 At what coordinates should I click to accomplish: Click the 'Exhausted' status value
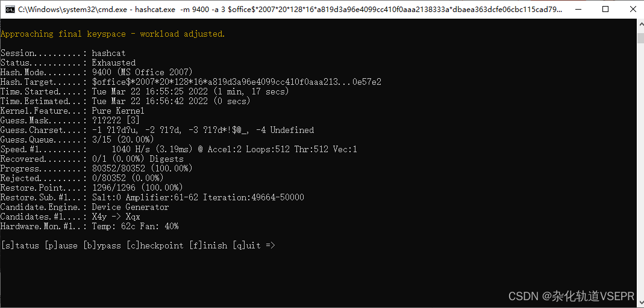click(x=113, y=63)
